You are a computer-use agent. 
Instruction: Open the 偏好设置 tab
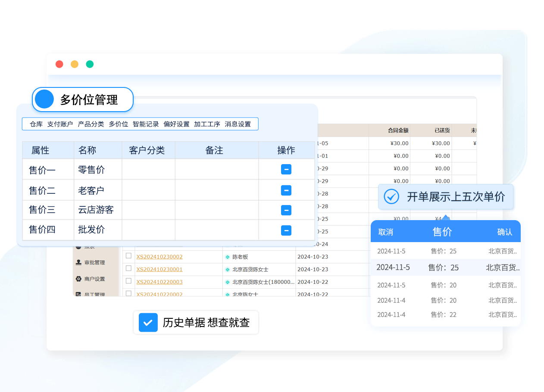click(176, 124)
